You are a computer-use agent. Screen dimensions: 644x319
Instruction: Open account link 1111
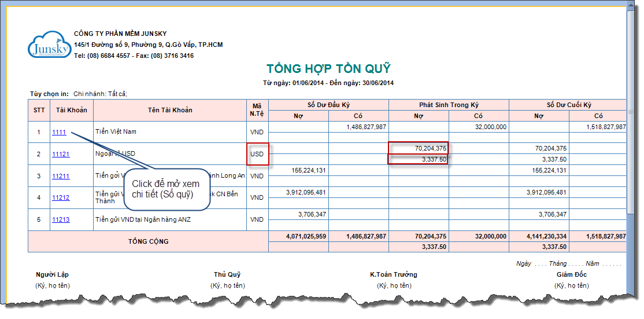coord(59,132)
